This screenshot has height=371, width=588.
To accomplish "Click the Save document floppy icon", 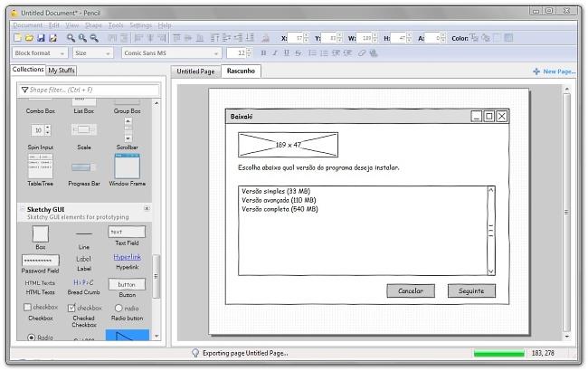I will [x=40, y=38].
